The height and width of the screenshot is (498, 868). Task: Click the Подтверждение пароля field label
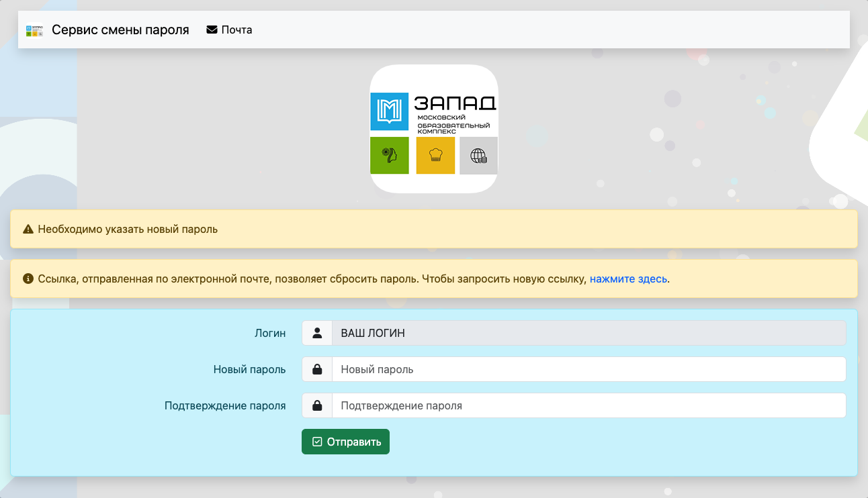[225, 405]
